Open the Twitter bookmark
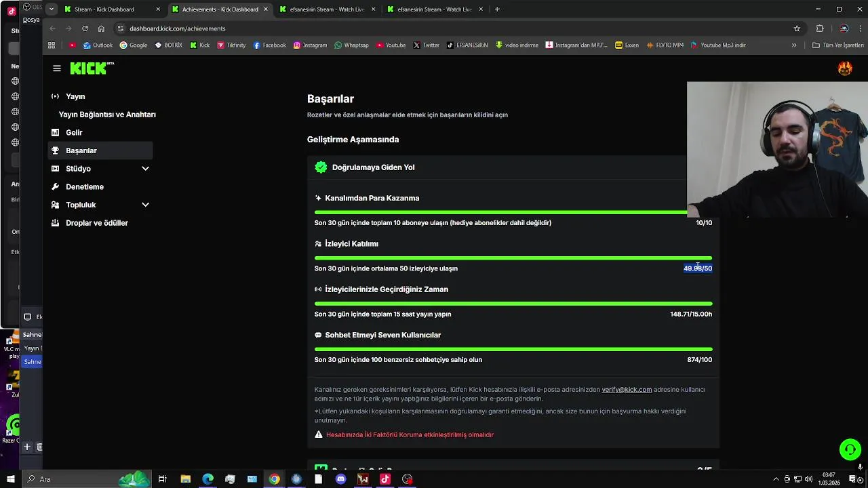The image size is (868, 488). [x=427, y=45]
